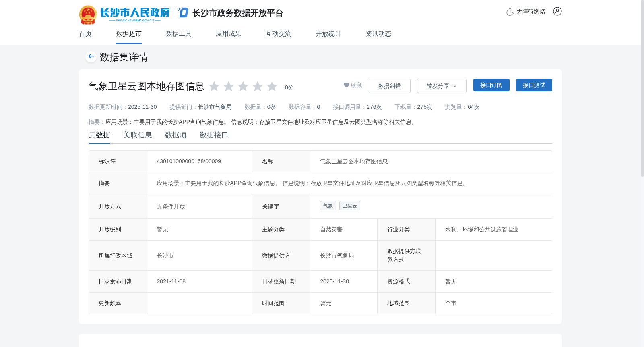Click the 卫星云 keyword tag
This screenshot has height=347, width=644.
click(350, 206)
